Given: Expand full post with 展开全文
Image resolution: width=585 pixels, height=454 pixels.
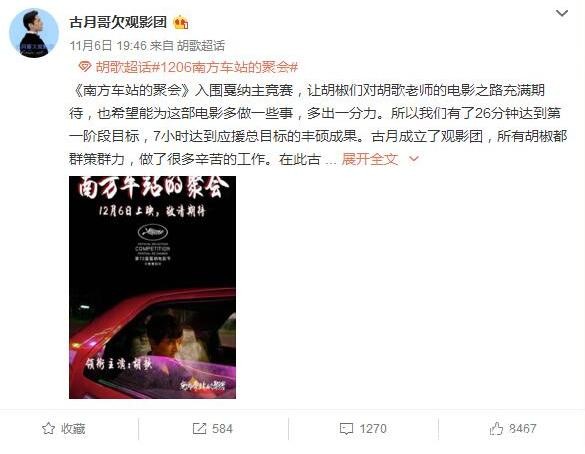Looking at the screenshot, I should point(370,159).
